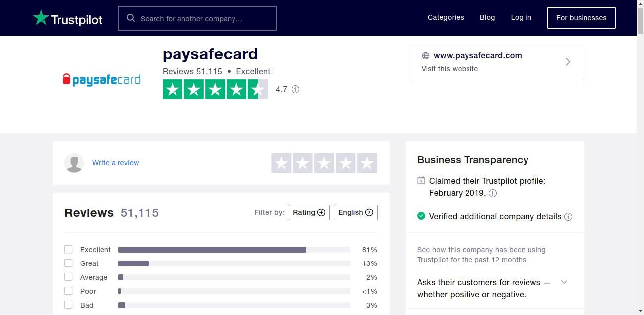
Task: Click info icon beside Verified company details
Action: point(568,216)
